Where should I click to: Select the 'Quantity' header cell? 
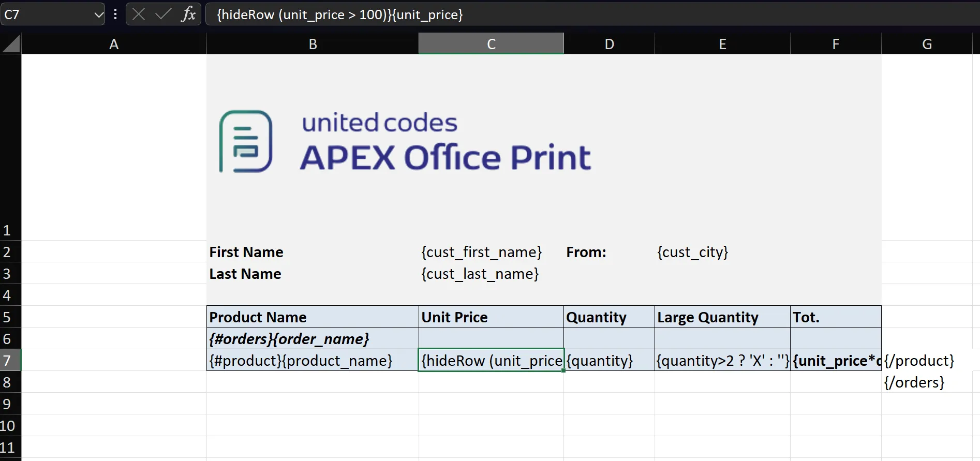[x=609, y=317]
